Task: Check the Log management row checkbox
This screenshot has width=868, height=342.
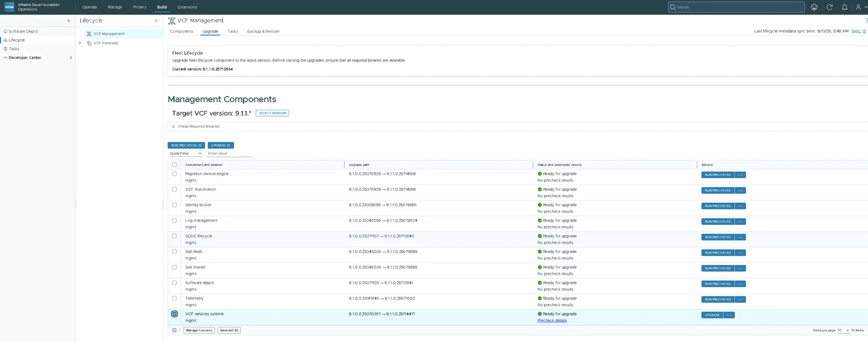Action: [x=174, y=220]
